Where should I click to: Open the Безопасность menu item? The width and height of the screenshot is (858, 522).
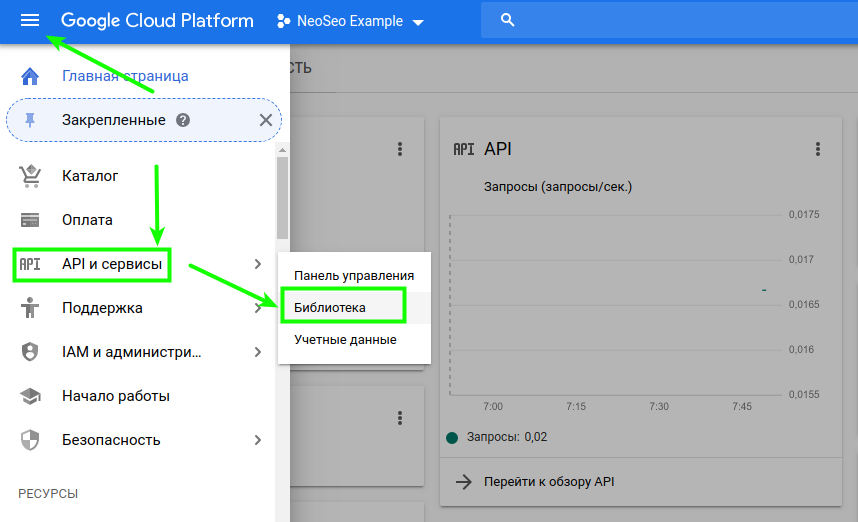[111, 440]
